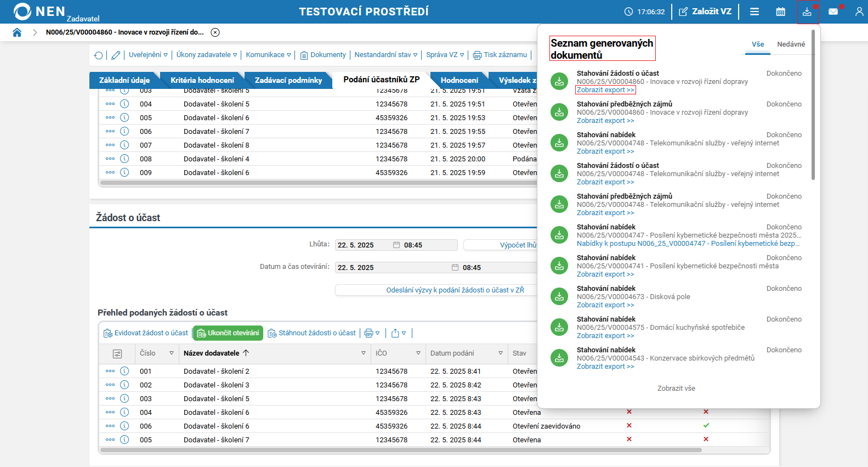
Task: Switch to the Kritéria hodnocení tab
Action: click(202, 80)
